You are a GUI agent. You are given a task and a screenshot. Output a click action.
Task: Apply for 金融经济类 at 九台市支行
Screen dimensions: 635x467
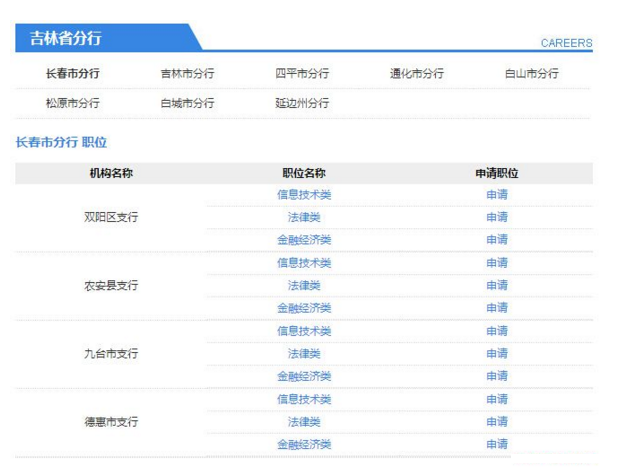click(497, 377)
